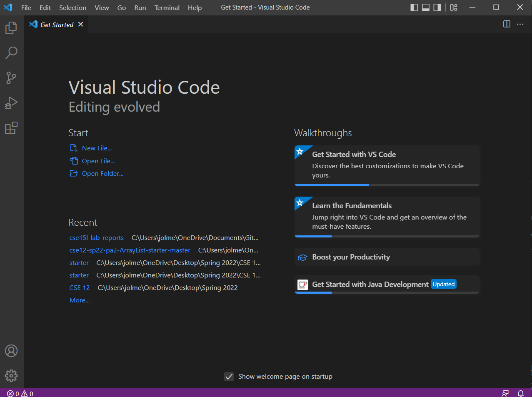Open the Selection menu
532x397 pixels.
tap(72, 7)
